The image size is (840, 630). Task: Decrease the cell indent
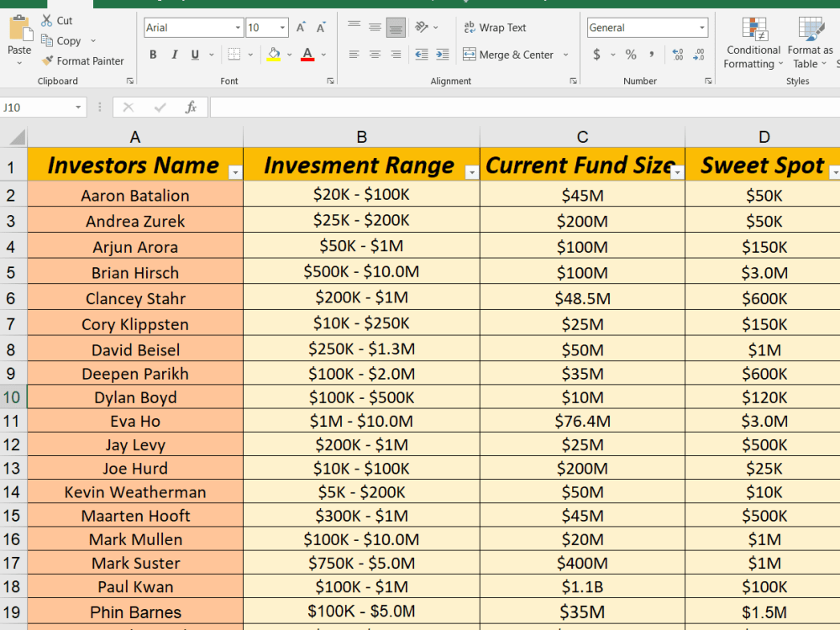tap(422, 54)
